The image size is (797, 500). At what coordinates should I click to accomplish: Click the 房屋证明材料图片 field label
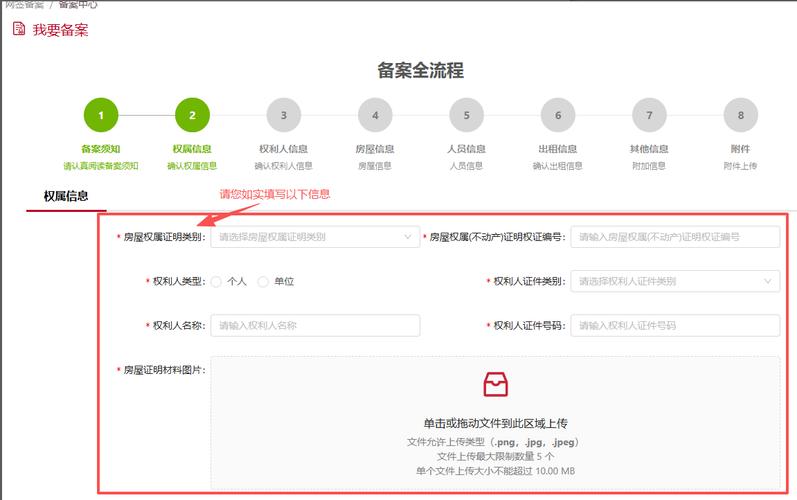point(165,370)
